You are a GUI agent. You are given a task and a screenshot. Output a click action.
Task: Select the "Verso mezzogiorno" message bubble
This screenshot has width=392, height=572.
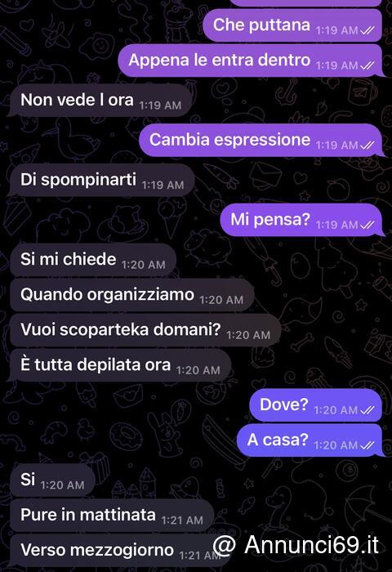(117, 551)
